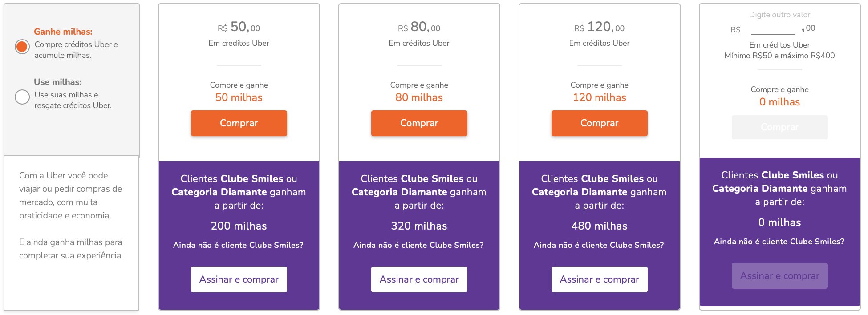Screen dimensions: 868x315
Task: Select the 'Use milhas' radio option
Action: [x=22, y=97]
